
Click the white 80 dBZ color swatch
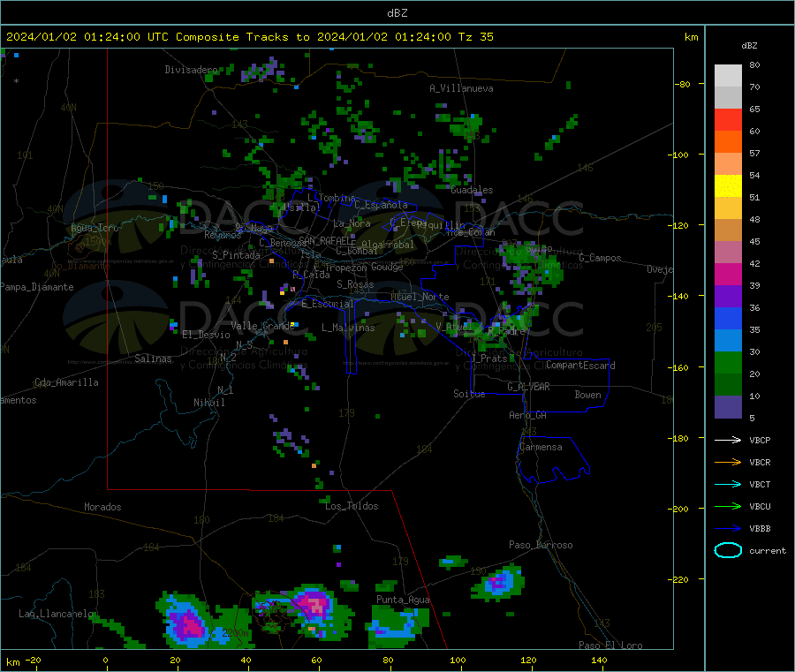[x=728, y=76]
